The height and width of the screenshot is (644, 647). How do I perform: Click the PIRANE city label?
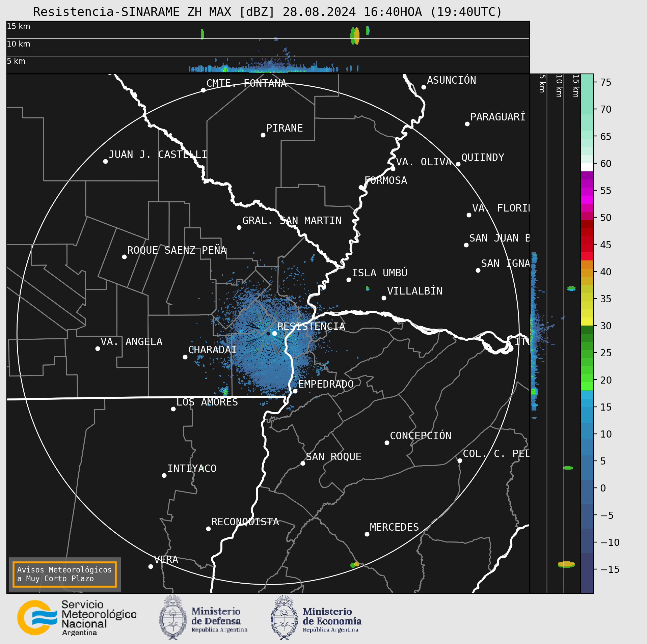click(x=285, y=128)
